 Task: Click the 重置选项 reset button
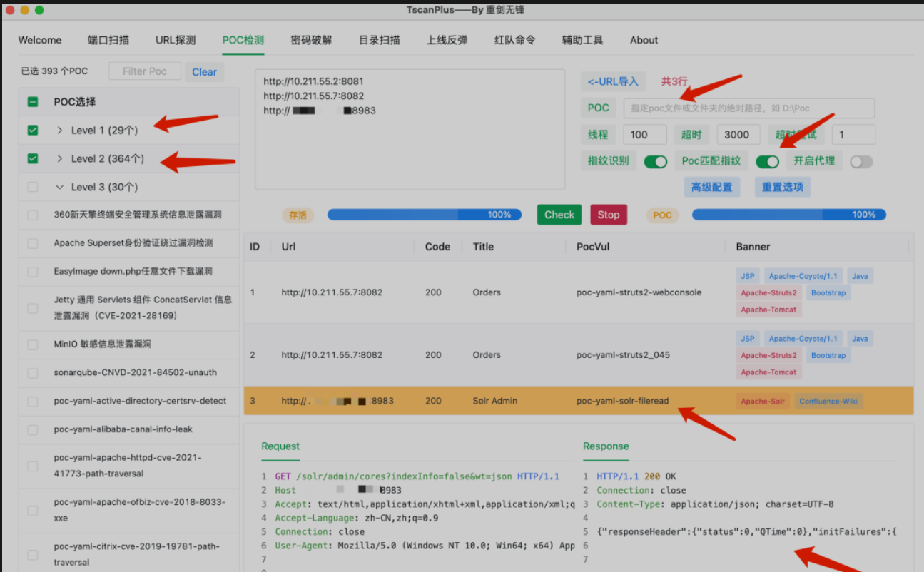click(783, 188)
